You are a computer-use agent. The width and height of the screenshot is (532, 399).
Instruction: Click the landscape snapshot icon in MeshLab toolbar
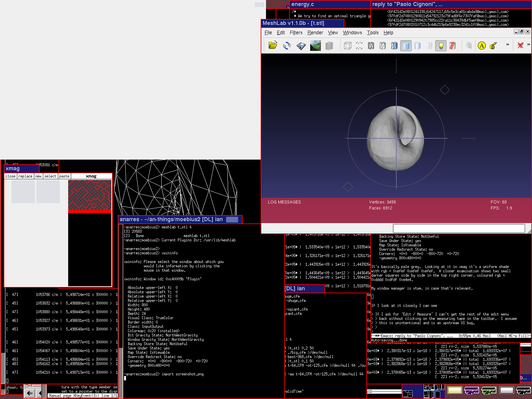click(x=315, y=46)
